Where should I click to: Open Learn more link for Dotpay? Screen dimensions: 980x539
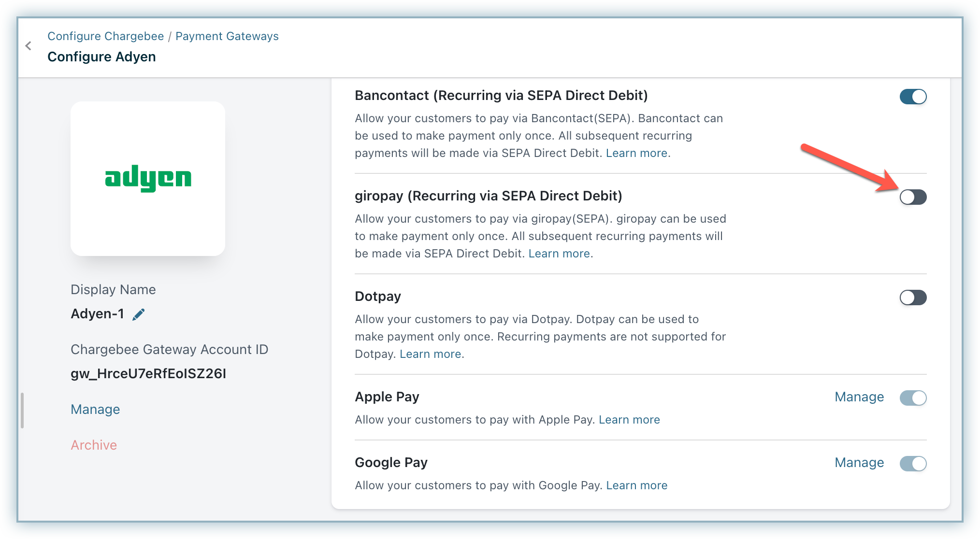430,354
